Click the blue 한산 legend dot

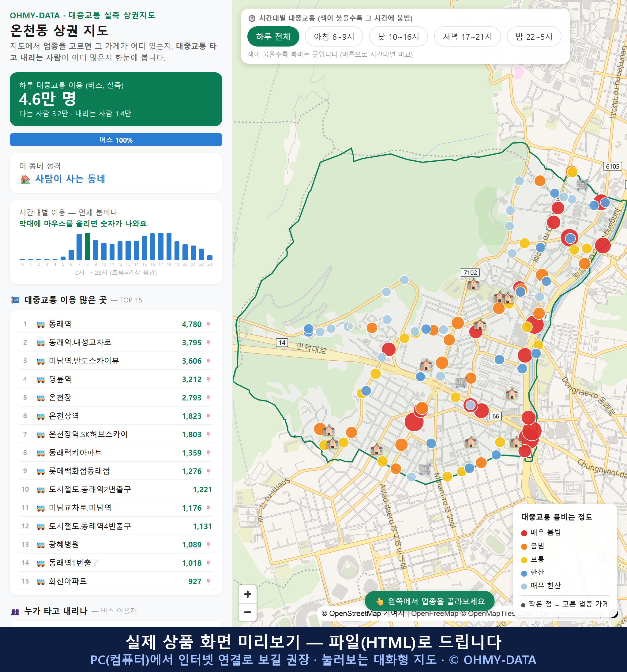524,573
